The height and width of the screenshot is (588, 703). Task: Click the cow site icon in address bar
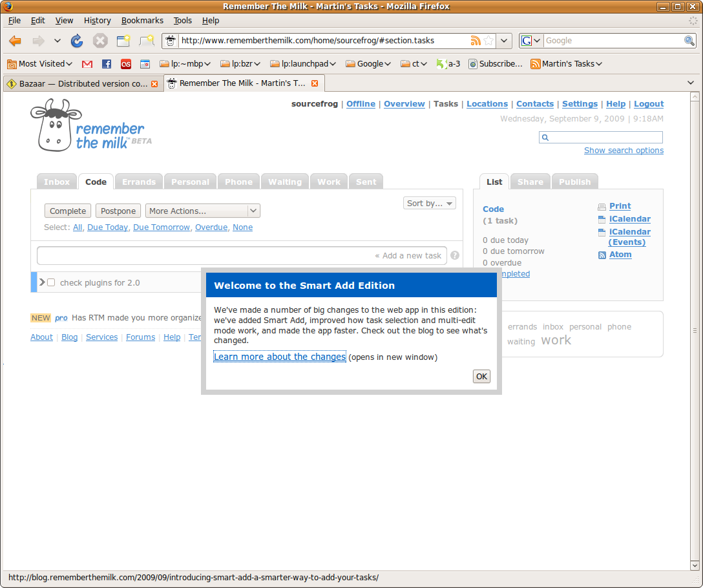pyautogui.click(x=171, y=41)
